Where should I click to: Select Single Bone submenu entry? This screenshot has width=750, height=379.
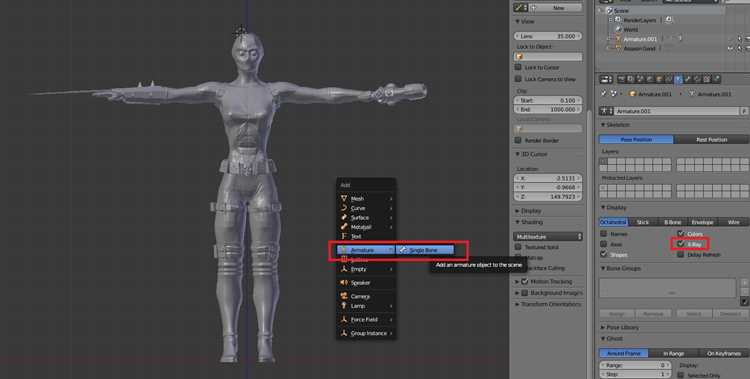pyautogui.click(x=425, y=250)
